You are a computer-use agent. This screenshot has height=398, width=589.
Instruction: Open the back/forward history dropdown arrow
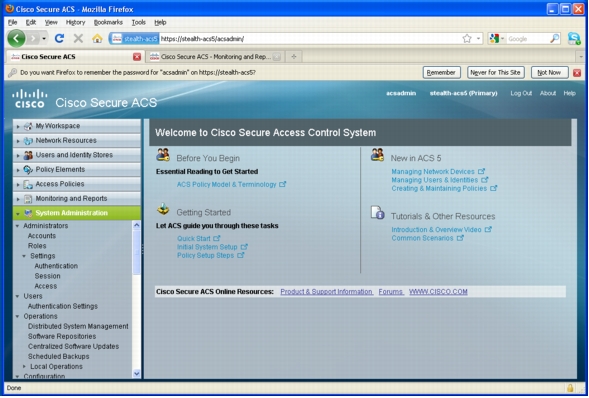point(44,38)
